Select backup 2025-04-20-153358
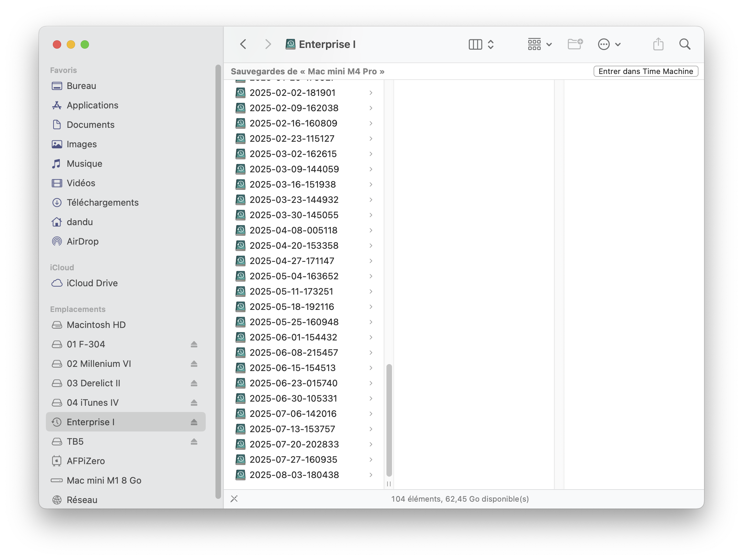743x560 pixels. tap(304, 246)
